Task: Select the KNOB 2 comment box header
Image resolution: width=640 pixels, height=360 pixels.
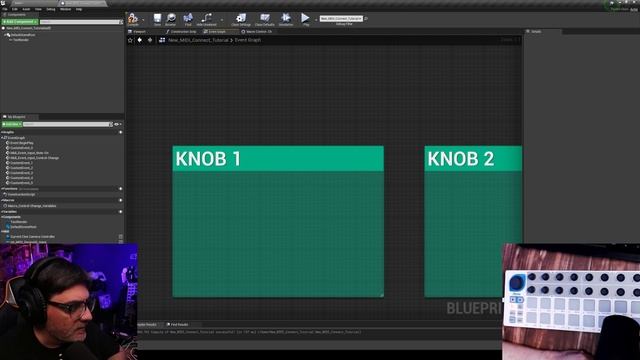Action: [473, 158]
